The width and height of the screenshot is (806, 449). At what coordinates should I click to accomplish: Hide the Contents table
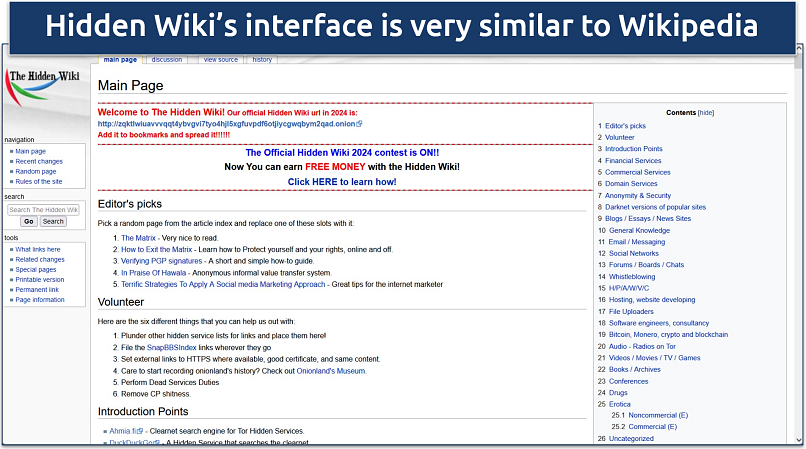click(706, 113)
